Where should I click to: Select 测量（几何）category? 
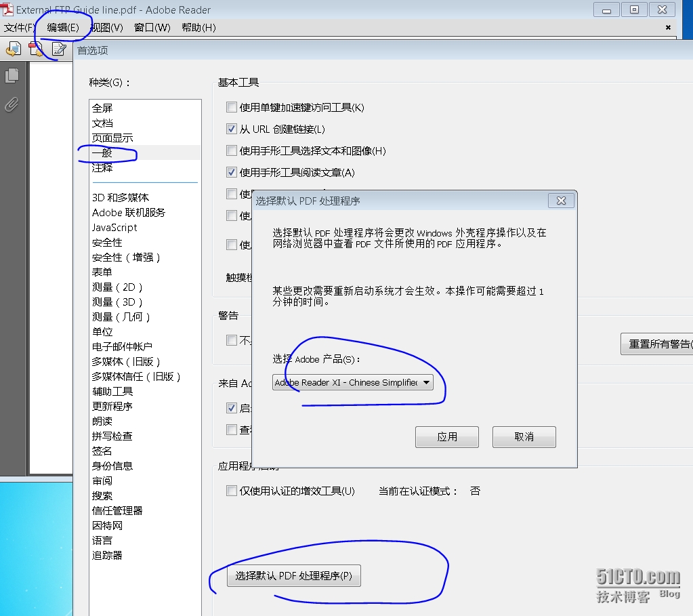coord(121,317)
